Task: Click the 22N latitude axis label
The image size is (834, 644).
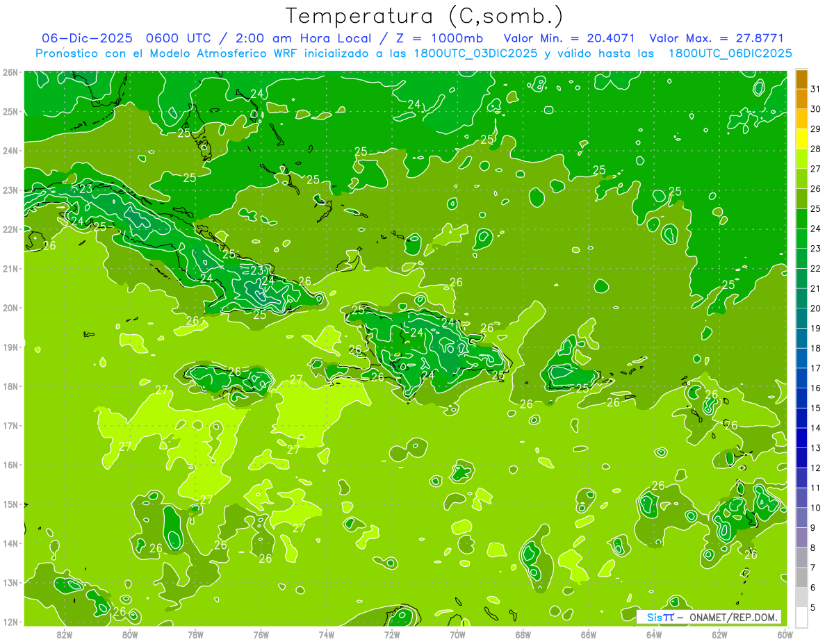Action: coord(10,229)
